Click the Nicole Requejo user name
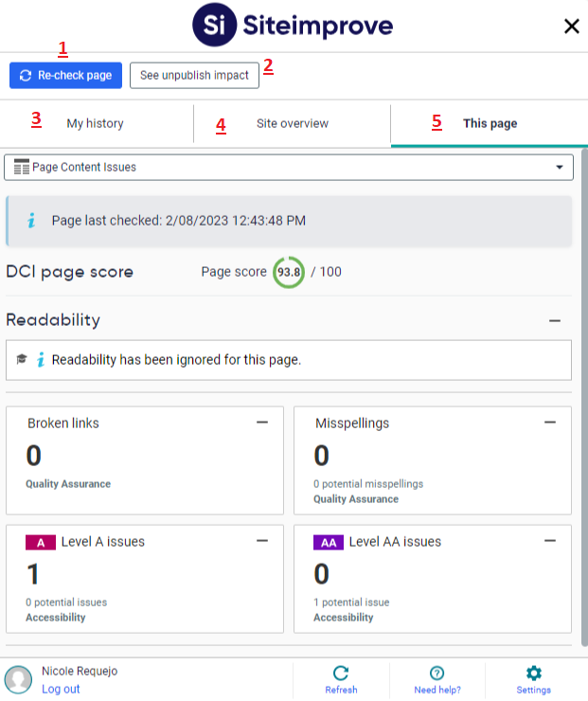 click(x=80, y=671)
